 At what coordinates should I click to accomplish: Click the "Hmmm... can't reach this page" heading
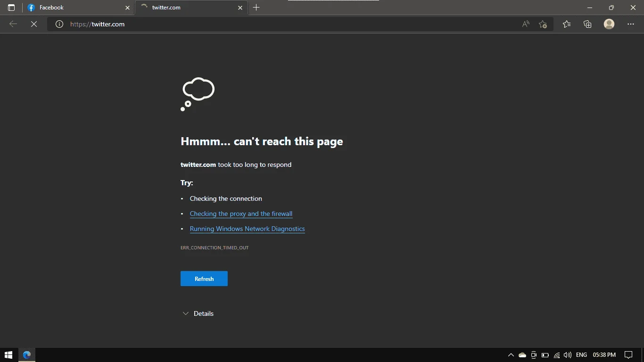[262, 141]
